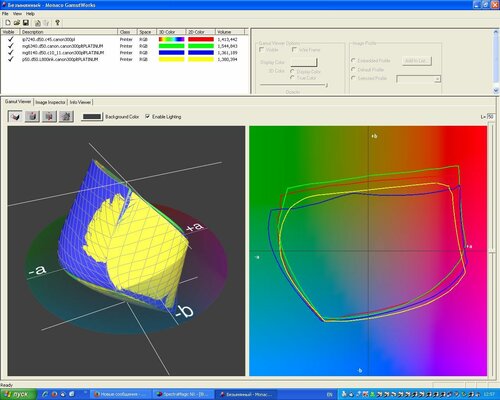Sort list by Class column header

(127, 32)
